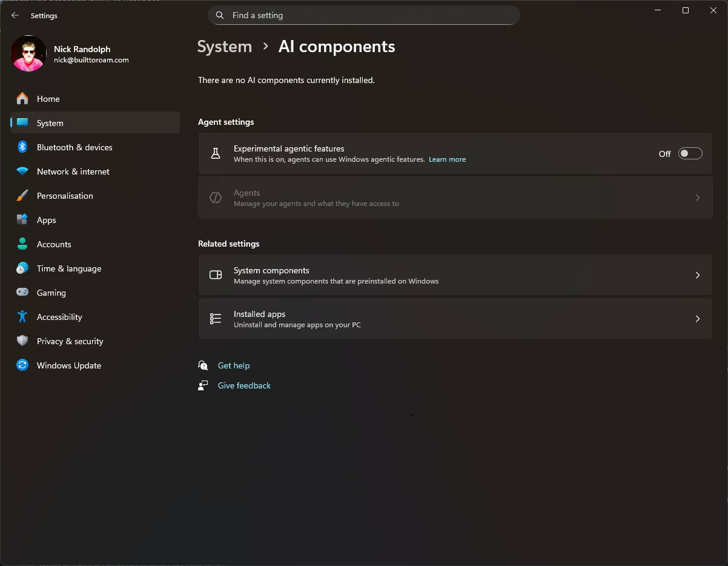Click the Privacy & security shield icon

click(22, 341)
